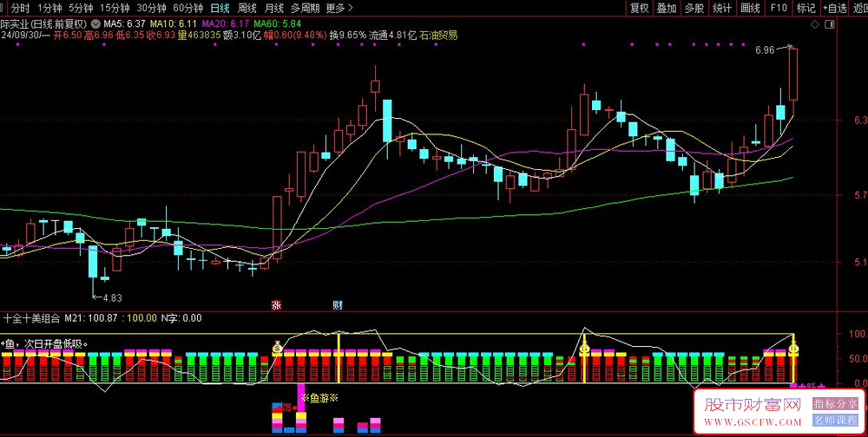Click the 6.96 high price label
This screenshot has height=437, width=868.
765,50
